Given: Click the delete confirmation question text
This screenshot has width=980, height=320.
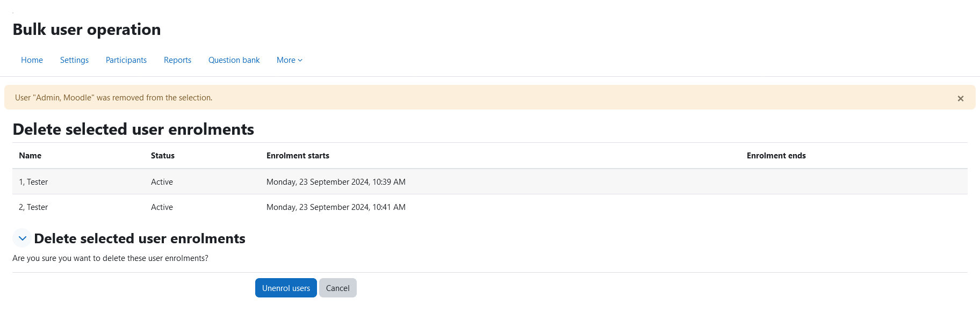Looking at the screenshot, I should click(x=110, y=258).
